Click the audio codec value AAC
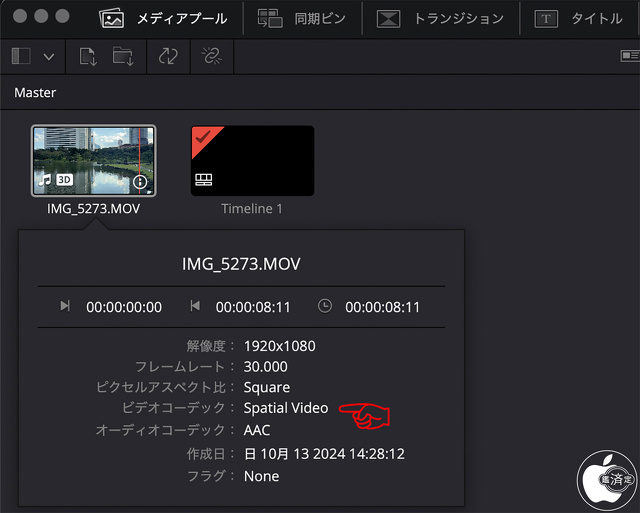Image resolution: width=640 pixels, height=513 pixels. (257, 430)
